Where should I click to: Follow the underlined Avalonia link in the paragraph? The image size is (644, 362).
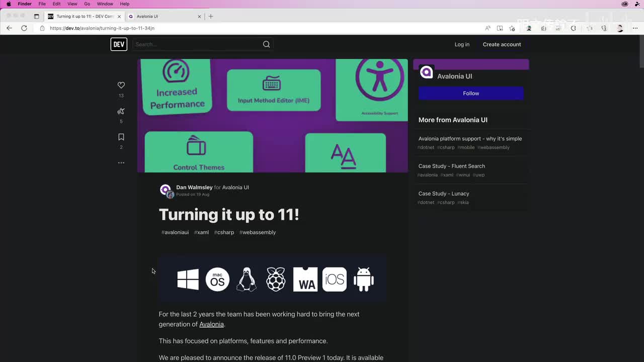pos(211,324)
